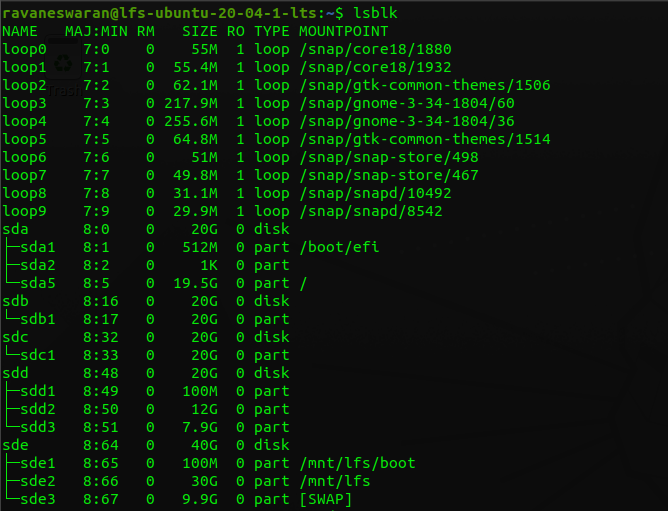Click the NAME column header

pos(20,31)
